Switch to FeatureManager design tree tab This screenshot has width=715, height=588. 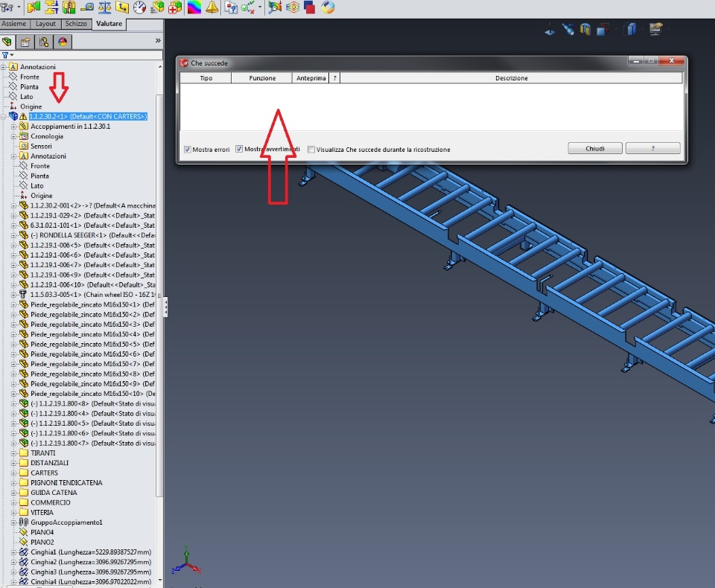coord(7,42)
